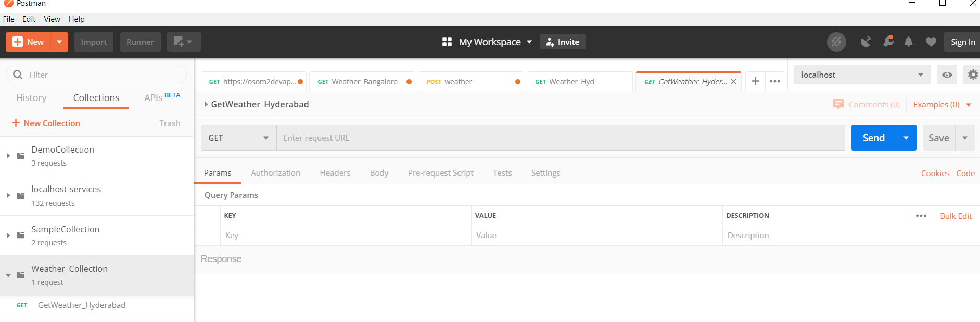Open the tab options three-dots menu
Image resolution: width=980 pixels, height=322 pixels.
click(x=775, y=81)
